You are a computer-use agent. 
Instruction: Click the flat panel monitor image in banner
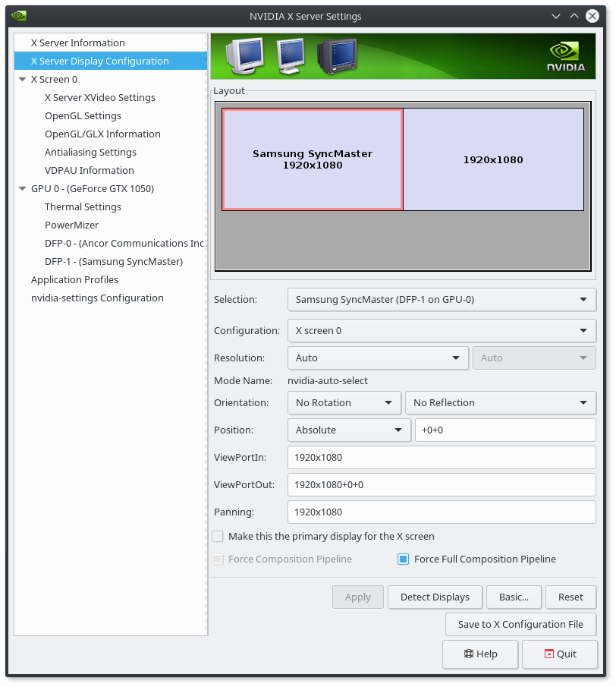291,55
